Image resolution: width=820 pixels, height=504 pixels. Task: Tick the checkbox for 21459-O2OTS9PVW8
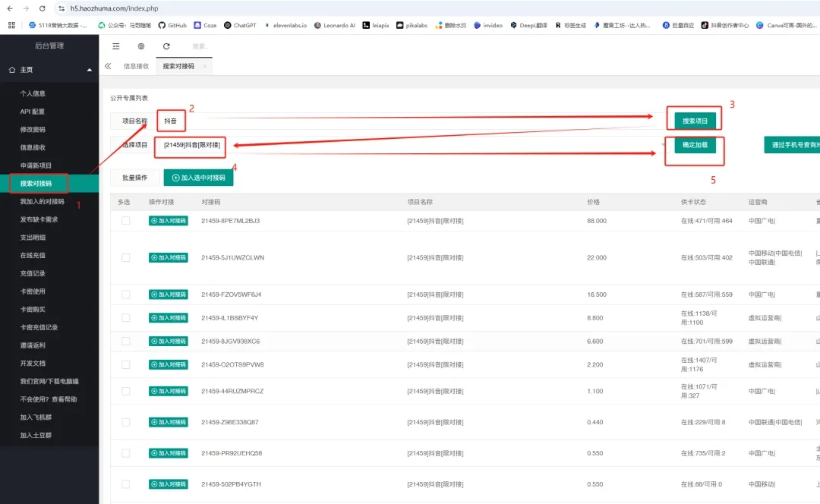point(126,364)
